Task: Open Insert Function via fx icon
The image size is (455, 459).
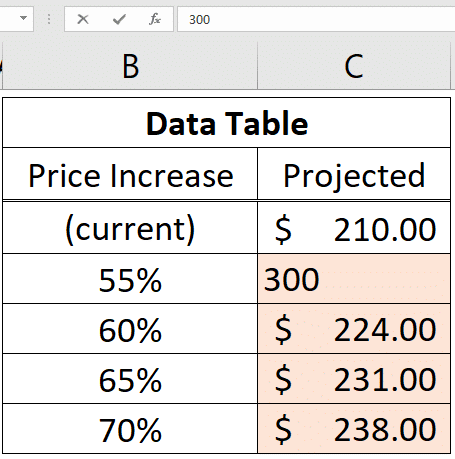Action: pos(155,19)
